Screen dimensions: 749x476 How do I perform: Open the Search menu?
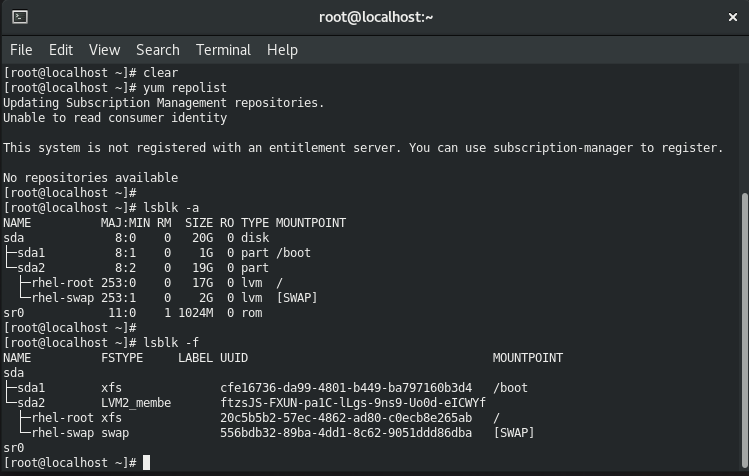[x=158, y=50]
